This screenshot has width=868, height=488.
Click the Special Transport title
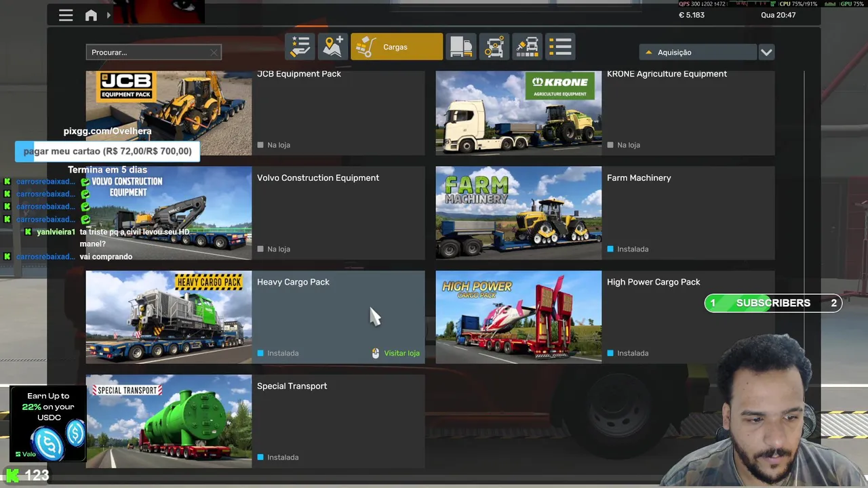pos(292,386)
